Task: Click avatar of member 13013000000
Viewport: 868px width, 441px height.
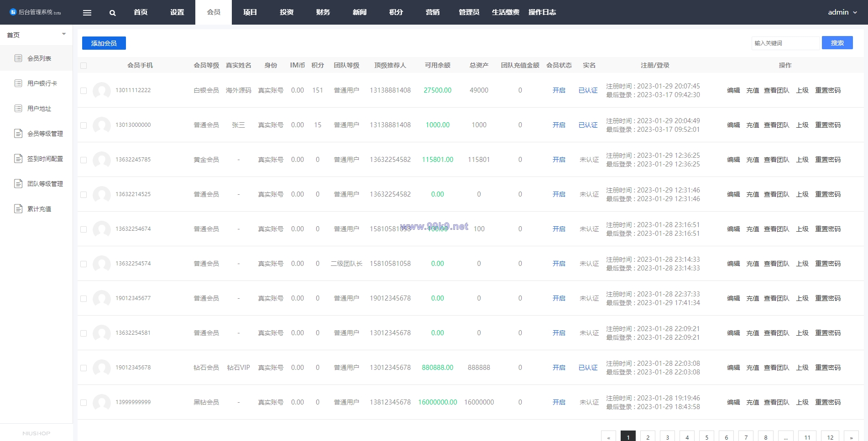Action: [x=102, y=125]
